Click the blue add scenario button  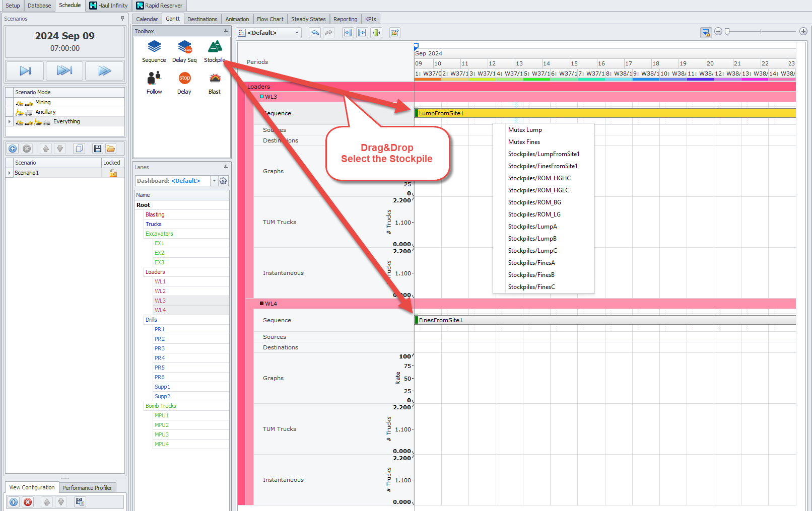click(x=13, y=149)
